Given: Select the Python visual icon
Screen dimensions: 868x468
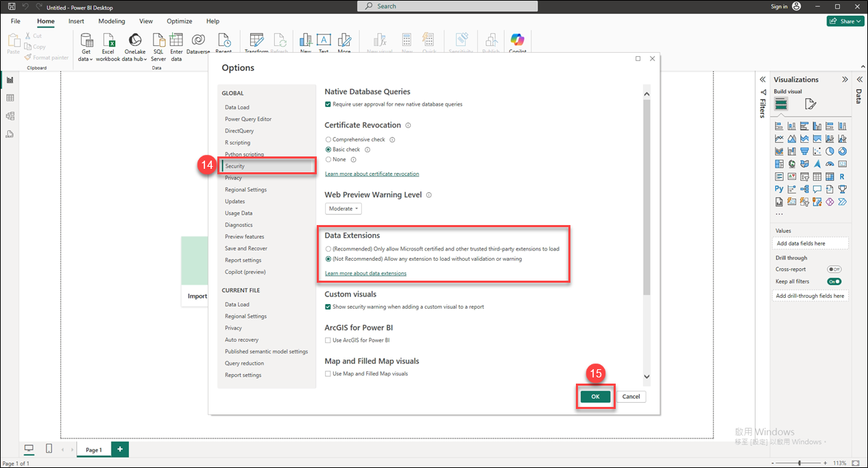Looking at the screenshot, I should [780, 189].
